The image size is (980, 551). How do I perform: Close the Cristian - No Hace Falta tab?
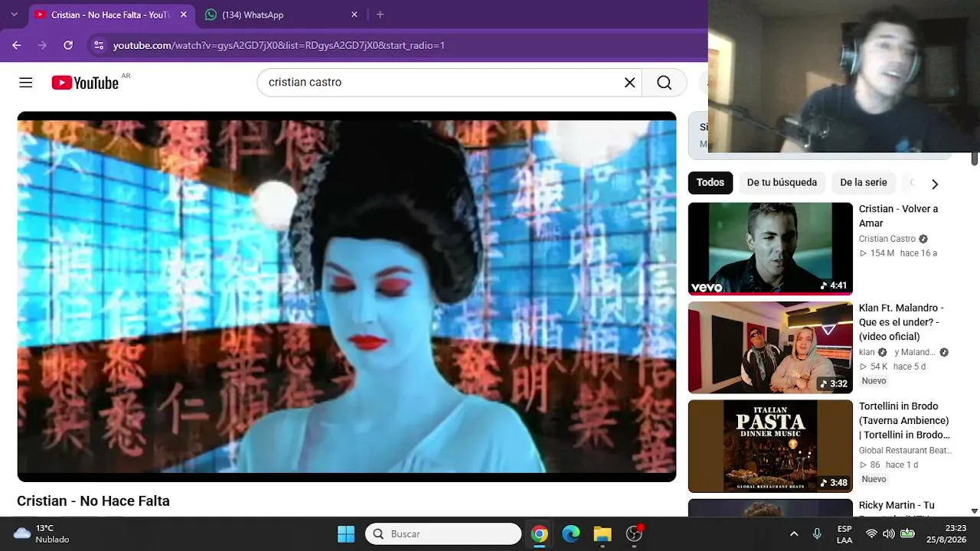(183, 15)
